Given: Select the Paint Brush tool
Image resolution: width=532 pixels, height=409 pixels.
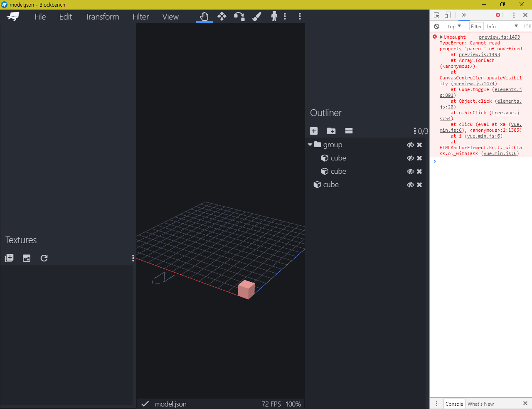Looking at the screenshot, I should click(256, 16).
